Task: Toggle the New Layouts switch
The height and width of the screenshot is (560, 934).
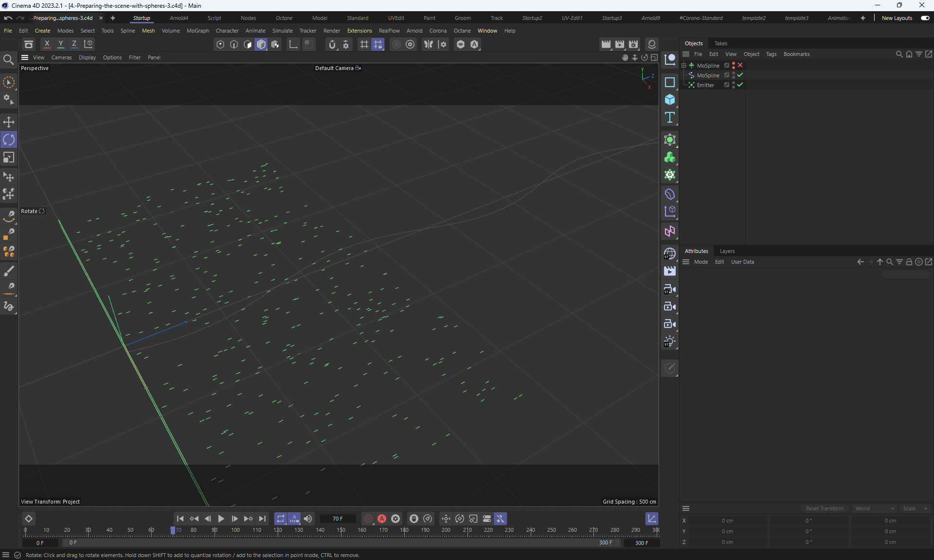Action: click(x=925, y=18)
